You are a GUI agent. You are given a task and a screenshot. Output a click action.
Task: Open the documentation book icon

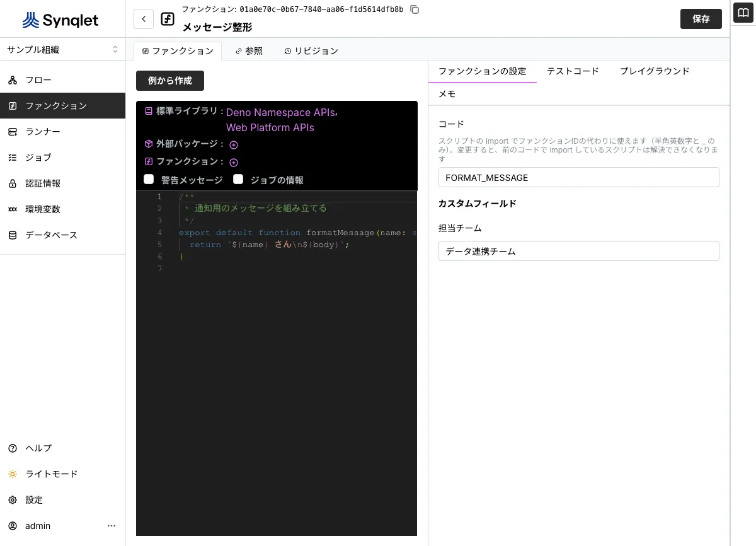tap(743, 13)
